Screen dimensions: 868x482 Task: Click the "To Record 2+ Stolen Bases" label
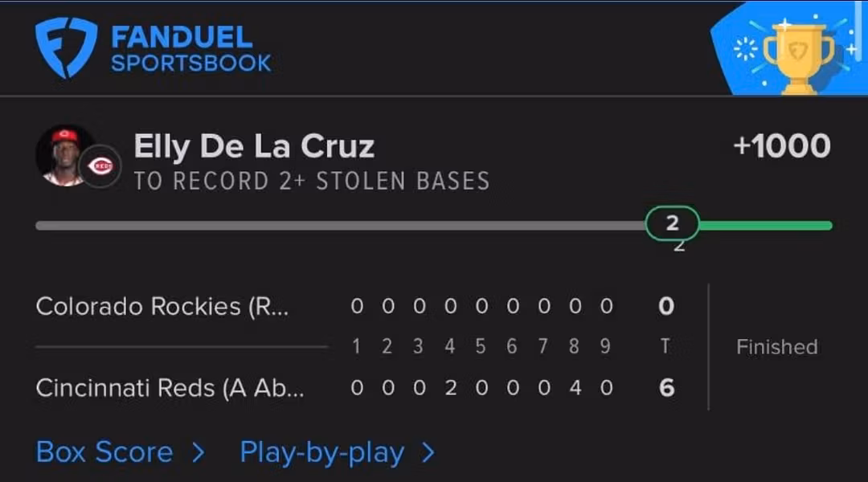(311, 182)
